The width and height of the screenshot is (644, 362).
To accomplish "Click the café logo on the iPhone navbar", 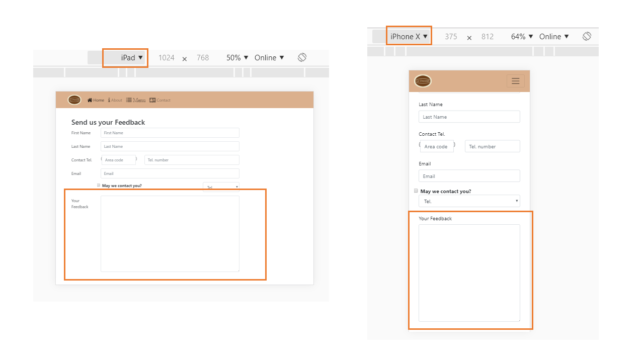I will (423, 80).
